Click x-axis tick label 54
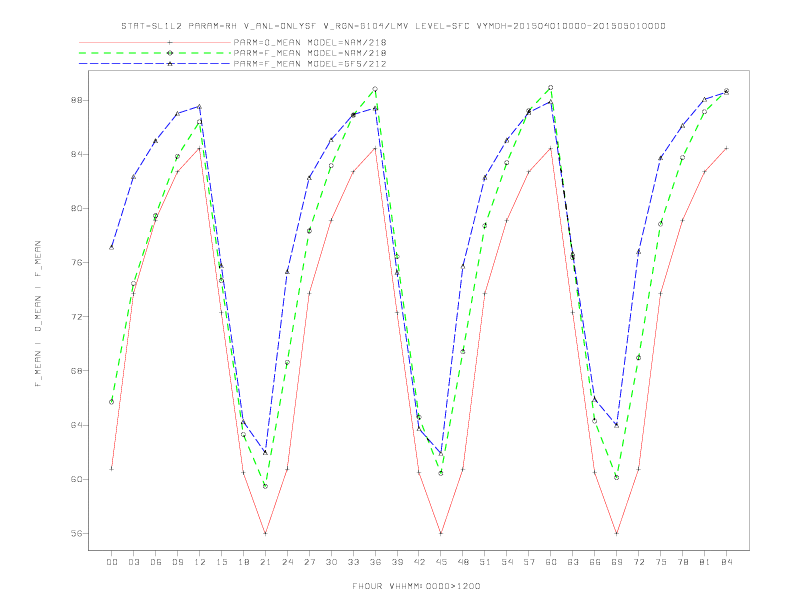792x612 pixels. [x=507, y=562]
